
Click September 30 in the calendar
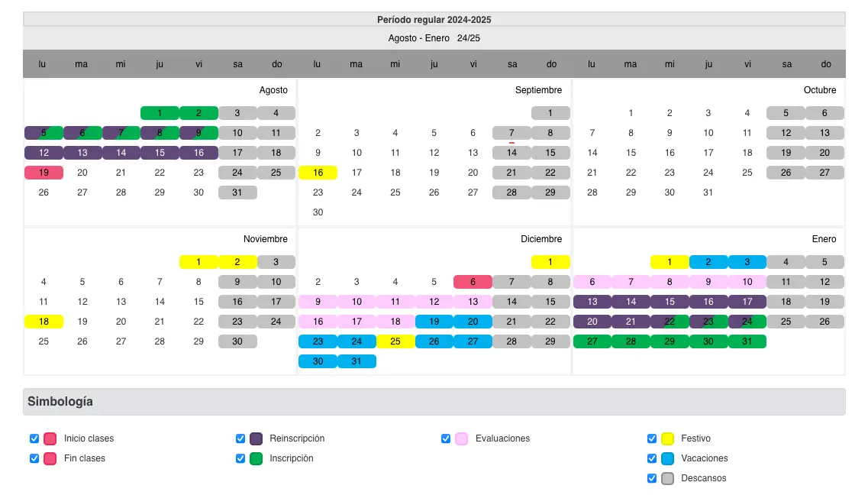318,212
